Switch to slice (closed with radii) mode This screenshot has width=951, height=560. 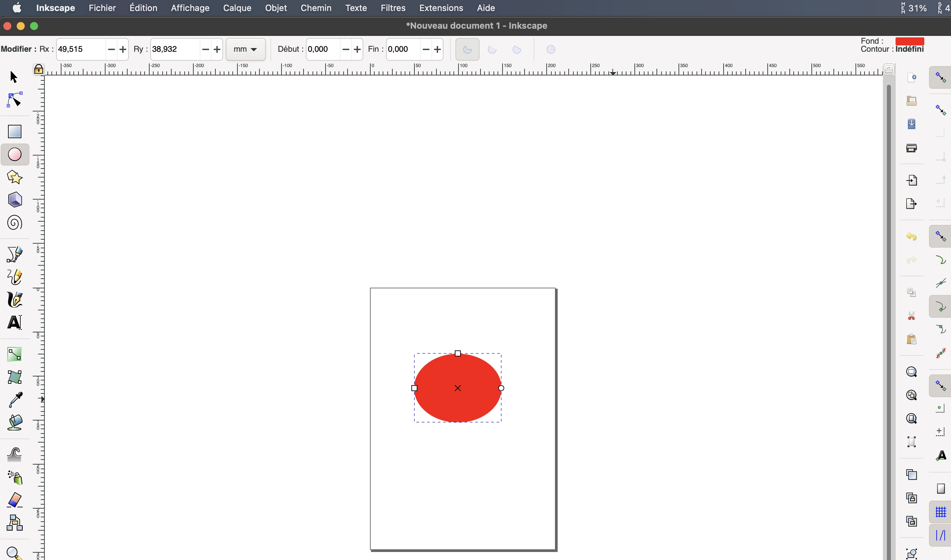point(467,49)
